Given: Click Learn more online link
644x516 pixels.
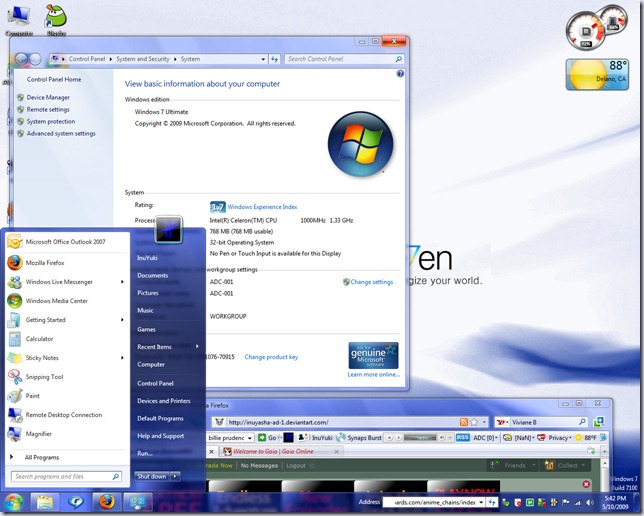Looking at the screenshot, I should click(x=373, y=374).
